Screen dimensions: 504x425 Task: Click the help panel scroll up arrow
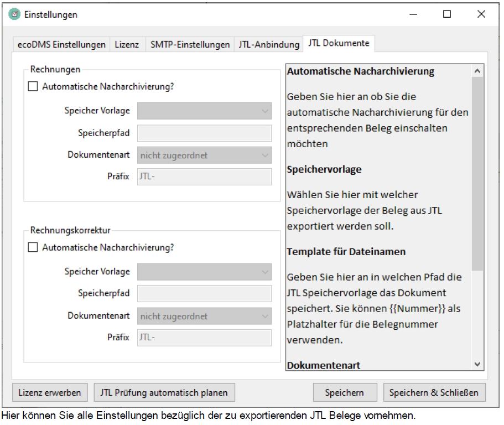pos(477,71)
